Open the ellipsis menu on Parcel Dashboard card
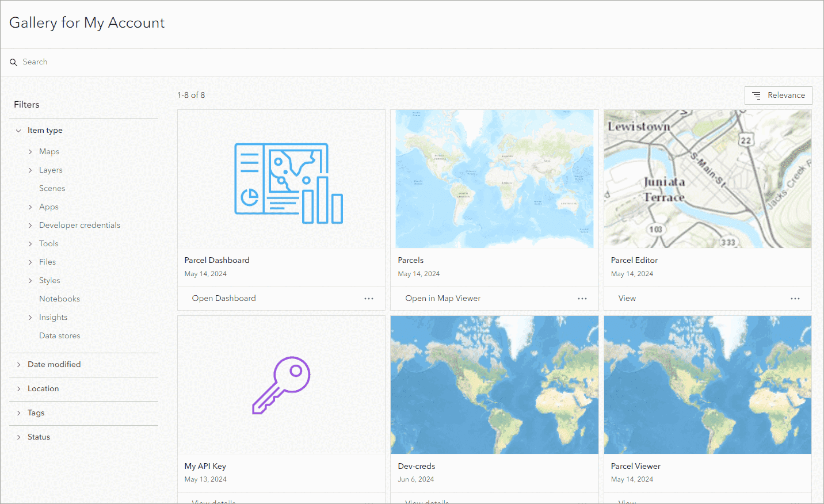Image resolution: width=824 pixels, height=504 pixels. pyautogui.click(x=369, y=298)
